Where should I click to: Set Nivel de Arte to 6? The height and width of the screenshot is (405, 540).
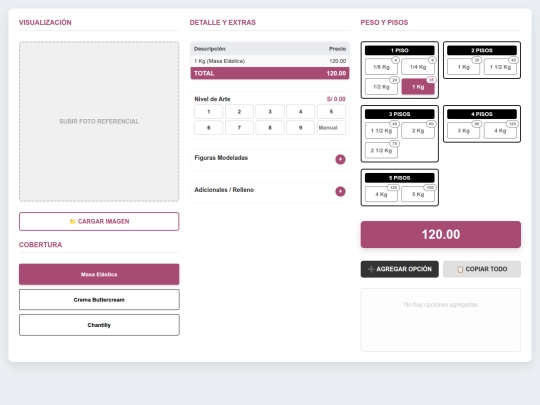tap(209, 128)
